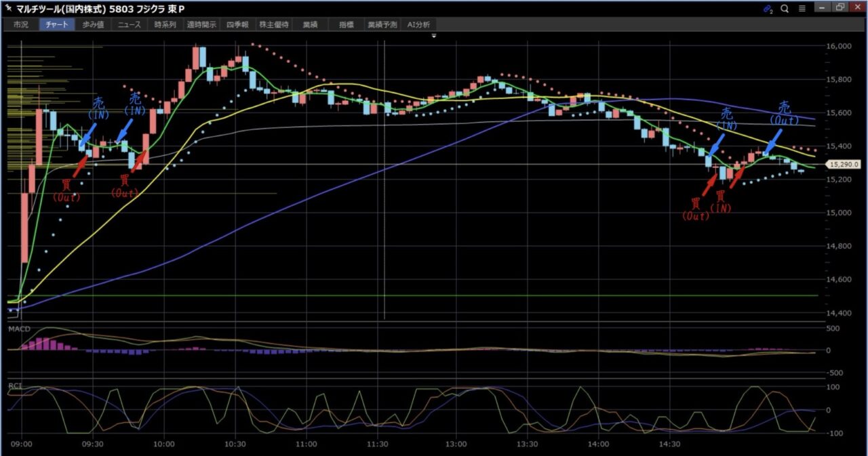Screen dimensions: 868x456
Task: View the 株主優待 tab
Action: pyautogui.click(x=274, y=24)
